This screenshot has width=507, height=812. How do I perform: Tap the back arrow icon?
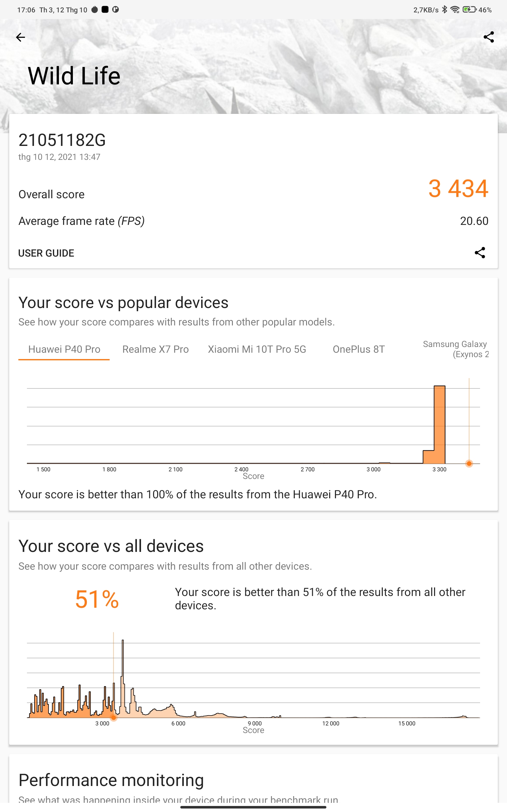[x=21, y=37]
